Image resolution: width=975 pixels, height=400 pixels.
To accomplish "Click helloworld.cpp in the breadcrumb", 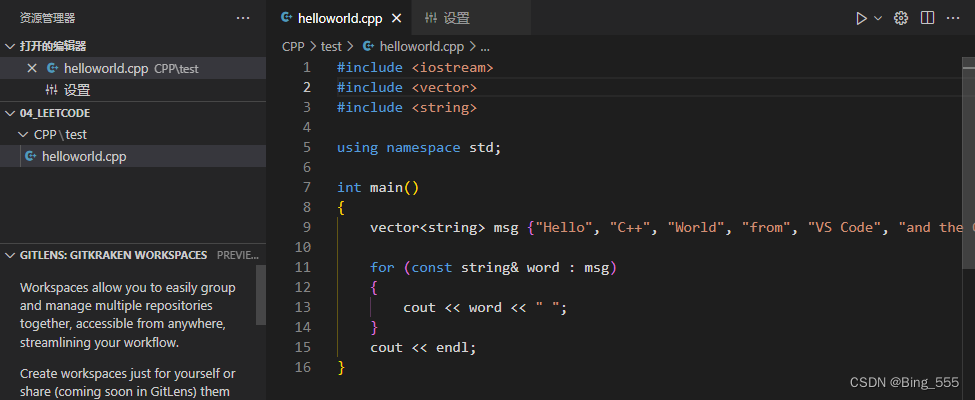I will (x=422, y=46).
